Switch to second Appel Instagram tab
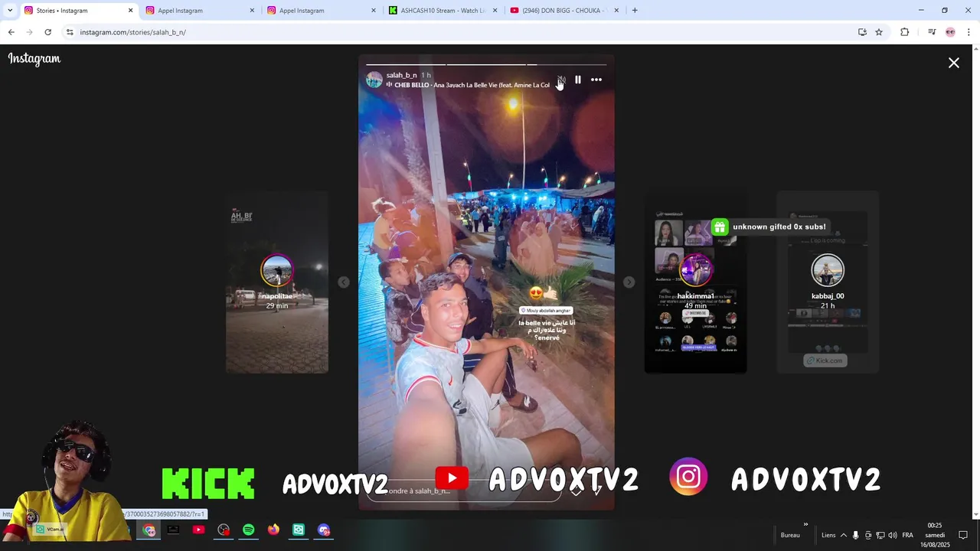This screenshot has width=980, height=551. pyautogui.click(x=322, y=11)
